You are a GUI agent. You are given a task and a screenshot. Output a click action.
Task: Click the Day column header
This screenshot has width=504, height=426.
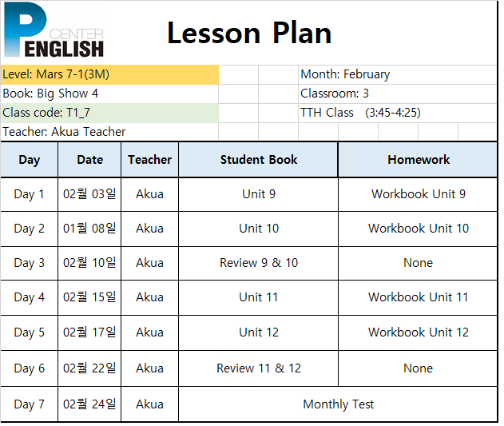coord(30,160)
